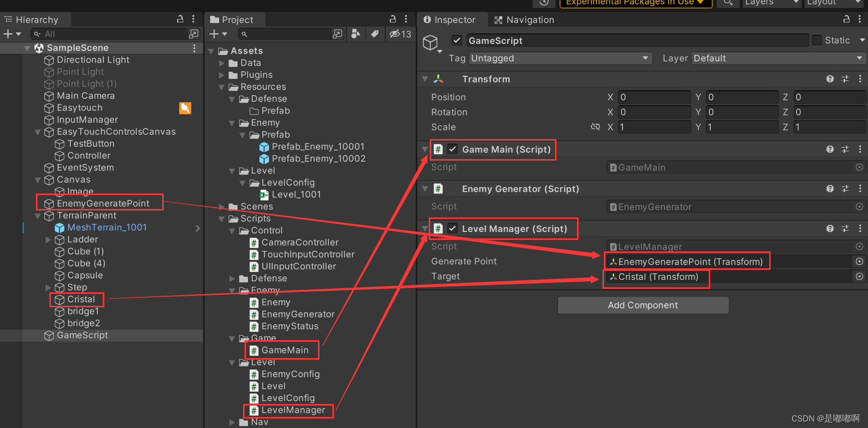Open Transform component context menu

tap(860, 79)
